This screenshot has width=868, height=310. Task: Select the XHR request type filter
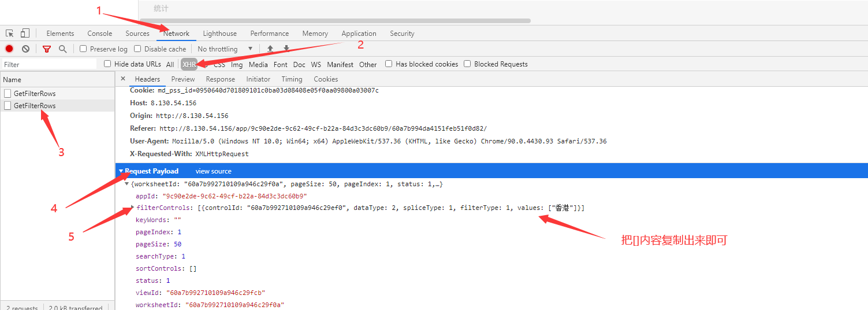(x=189, y=65)
